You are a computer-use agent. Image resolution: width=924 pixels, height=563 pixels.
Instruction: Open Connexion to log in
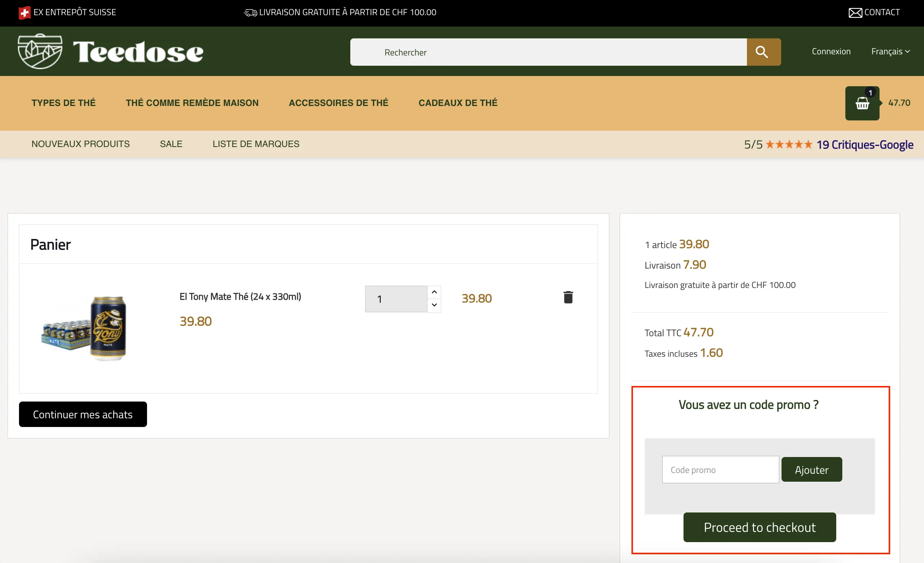[831, 51]
